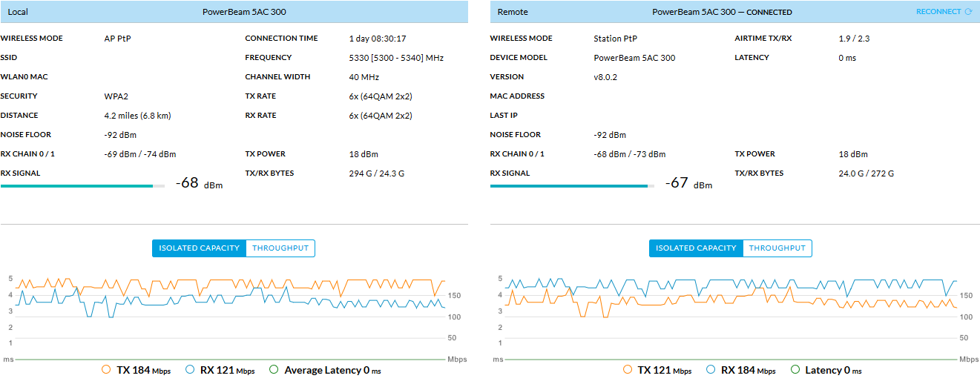Click the Local RX signal bar at -68 dBm
Screen dimensions: 980x387
click(82, 186)
